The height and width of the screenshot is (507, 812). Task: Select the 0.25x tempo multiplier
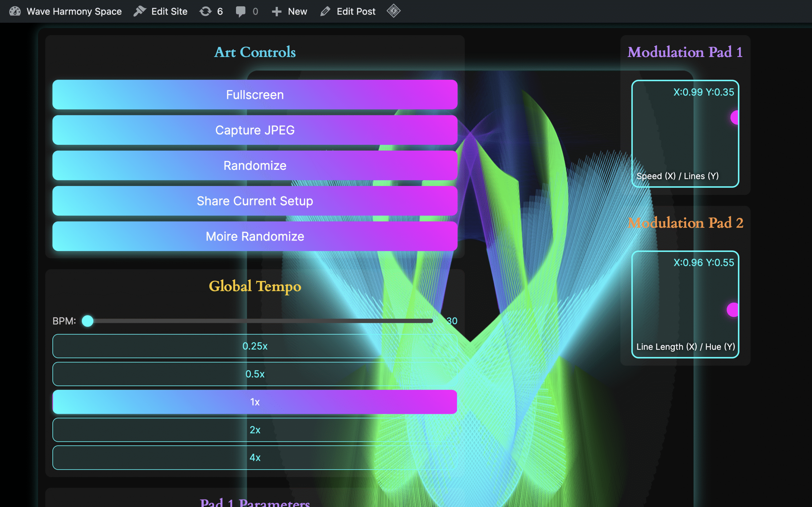coord(255,346)
